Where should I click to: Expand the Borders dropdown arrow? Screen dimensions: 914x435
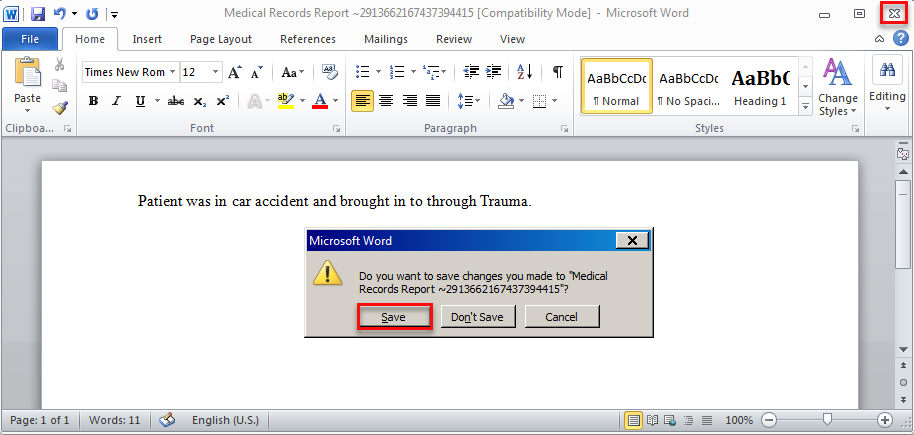click(554, 101)
